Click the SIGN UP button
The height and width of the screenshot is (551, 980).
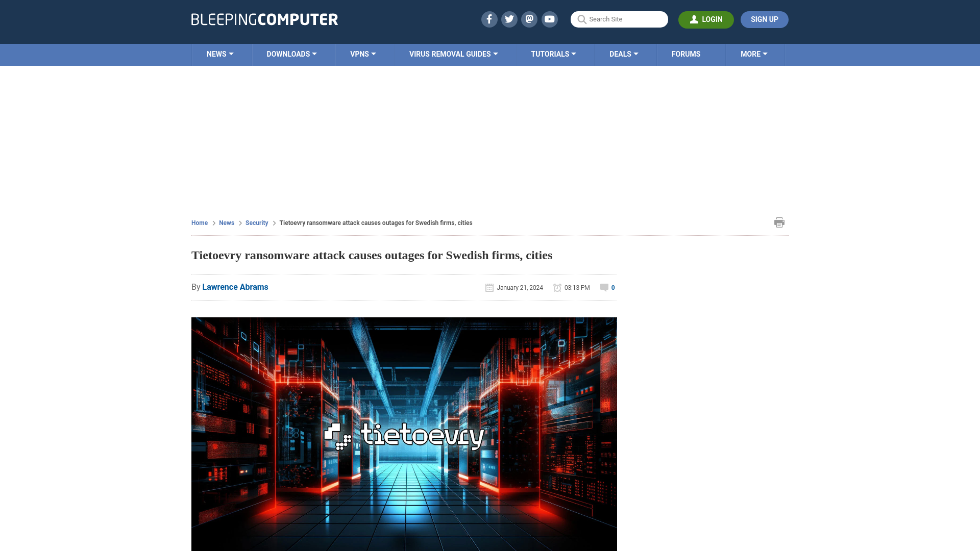[x=764, y=19]
